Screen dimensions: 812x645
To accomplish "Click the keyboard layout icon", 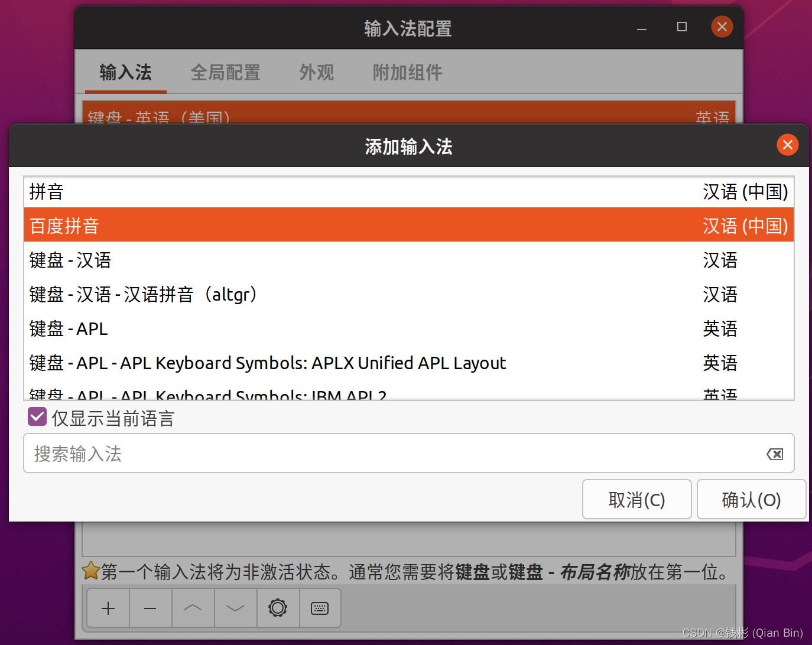I will [320, 608].
